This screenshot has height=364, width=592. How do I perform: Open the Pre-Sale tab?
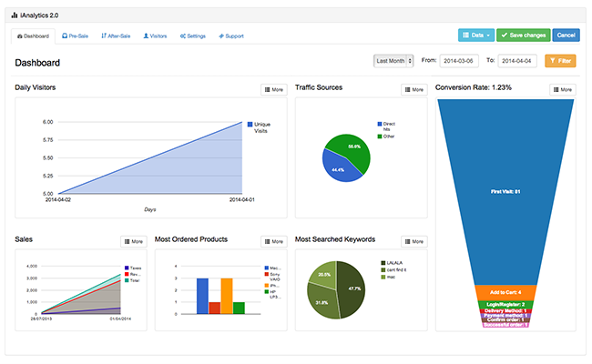tap(75, 36)
